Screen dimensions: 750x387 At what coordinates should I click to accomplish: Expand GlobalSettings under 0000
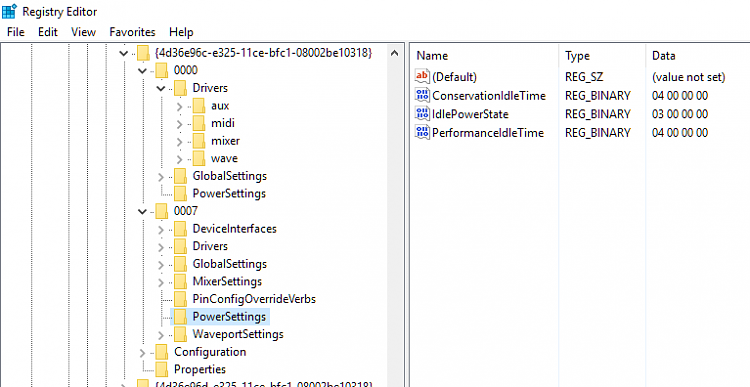pyautogui.click(x=161, y=177)
